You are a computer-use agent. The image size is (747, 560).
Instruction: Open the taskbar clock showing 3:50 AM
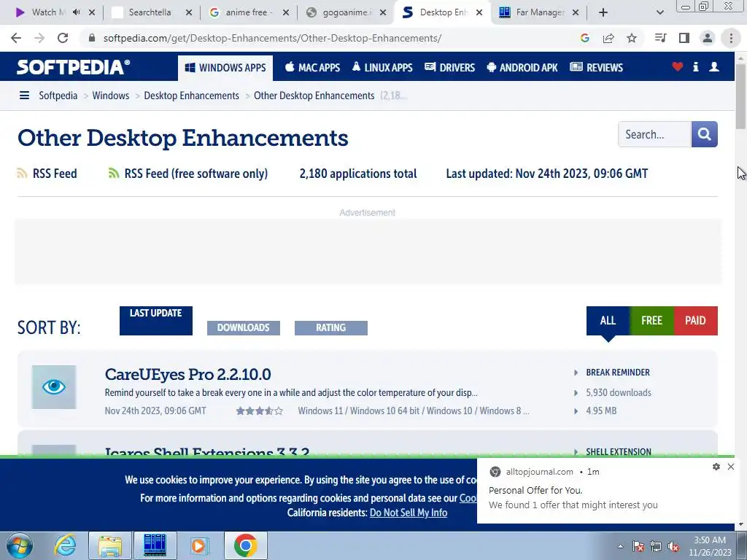(x=710, y=546)
